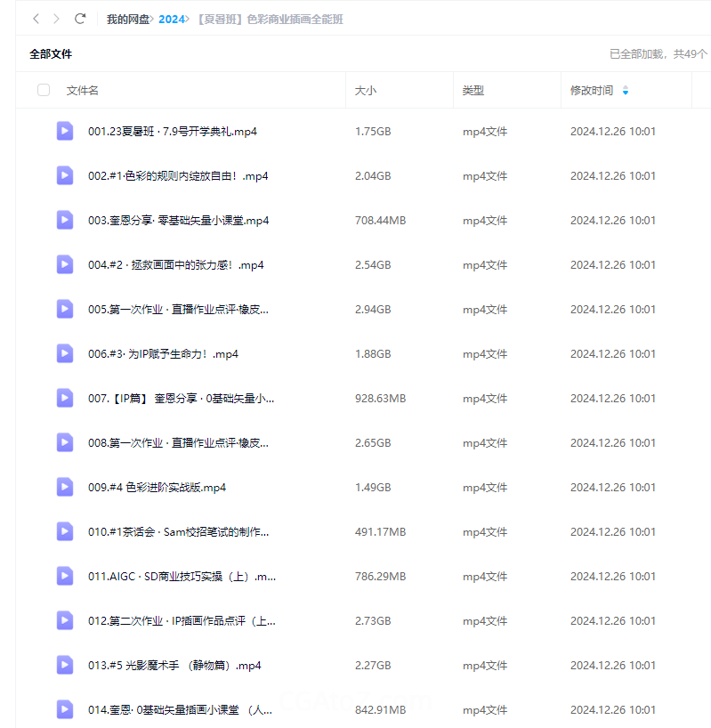This screenshot has height=728, width=711.
Task: Sort files by 大小 column
Action: 366,91
